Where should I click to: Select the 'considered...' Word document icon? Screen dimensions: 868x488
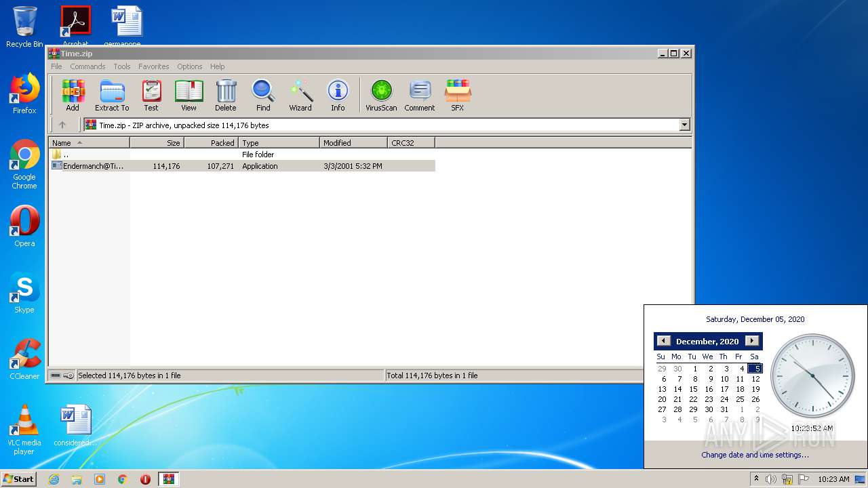click(x=75, y=425)
